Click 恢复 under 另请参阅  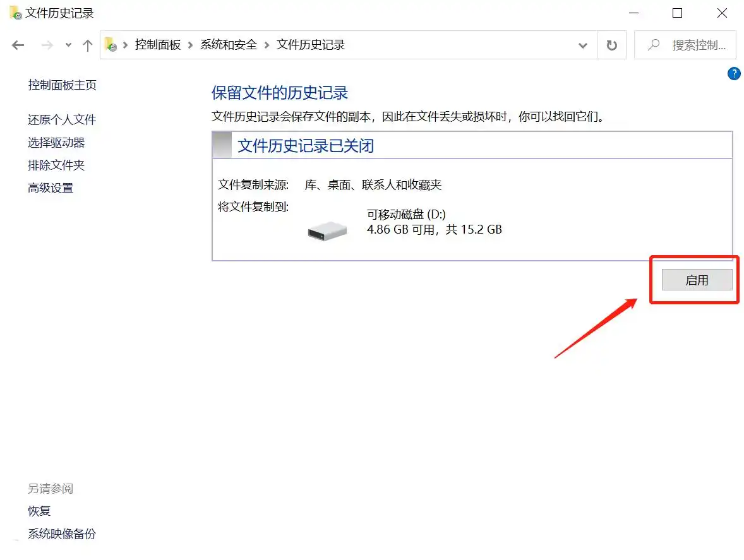(39, 511)
